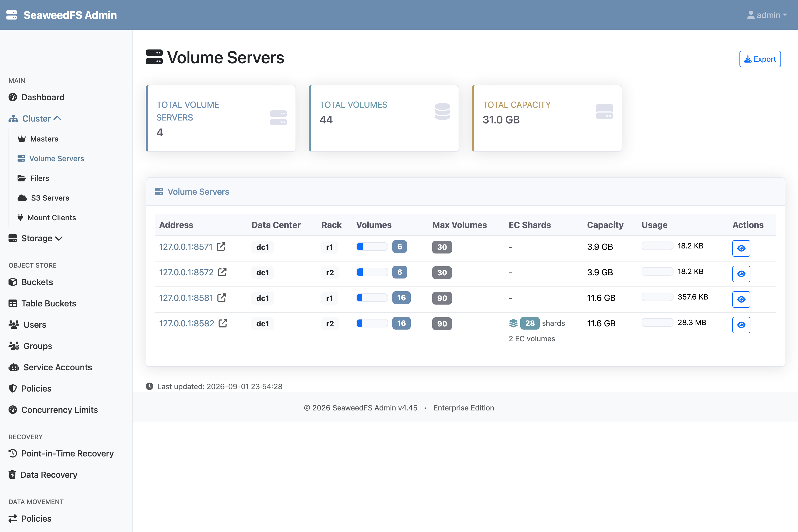Image resolution: width=798 pixels, height=532 pixels.
Task: Click usage bar for 127.0.0.1:8582
Action: (657, 322)
